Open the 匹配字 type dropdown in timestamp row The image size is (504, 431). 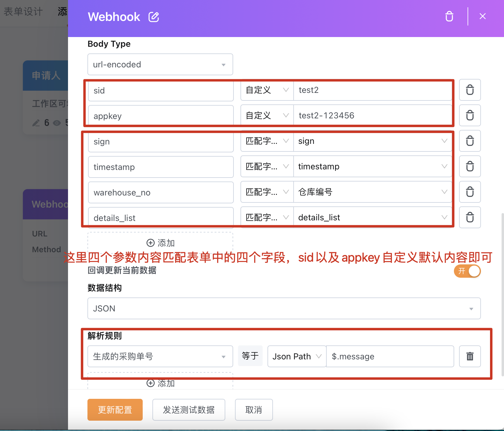267,166
